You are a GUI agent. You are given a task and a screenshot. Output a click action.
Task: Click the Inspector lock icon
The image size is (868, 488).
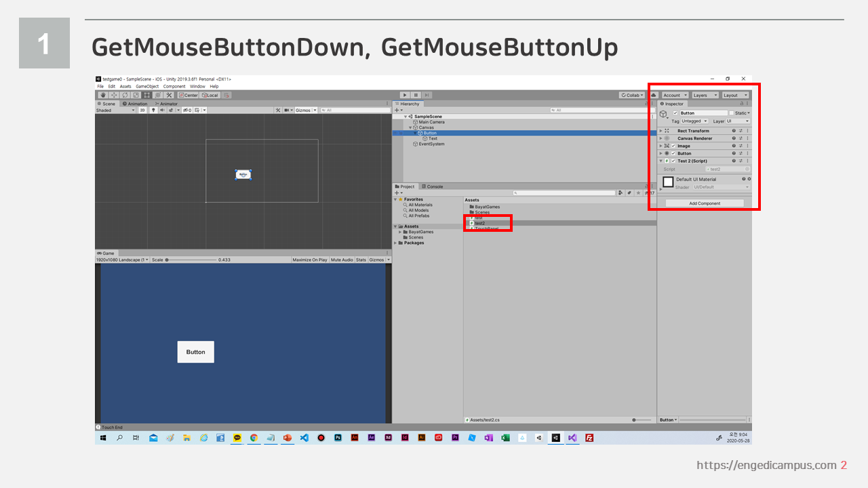(x=742, y=104)
